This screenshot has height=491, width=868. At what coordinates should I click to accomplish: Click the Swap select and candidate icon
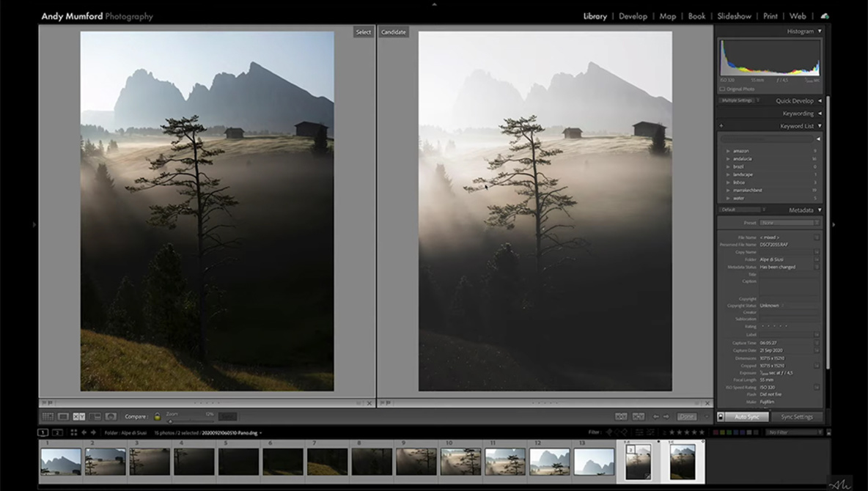[621, 417]
